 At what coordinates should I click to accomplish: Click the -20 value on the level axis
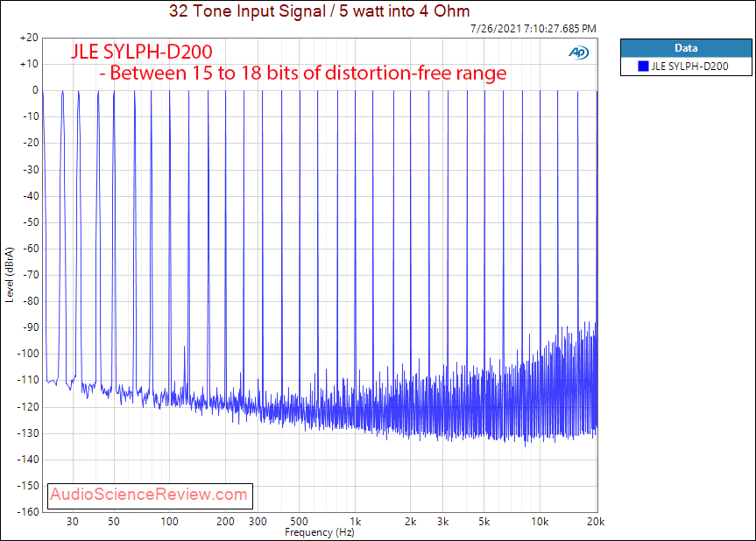pyautogui.click(x=31, y=143)
